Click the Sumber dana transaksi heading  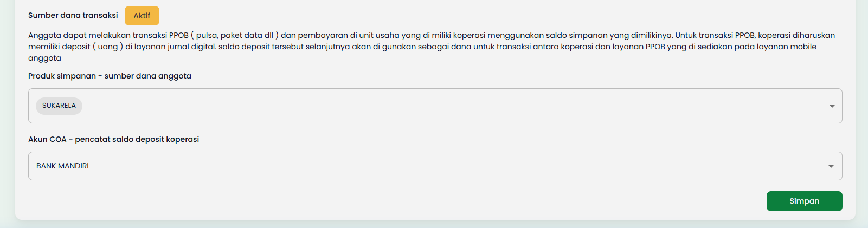tap(73, 15)
